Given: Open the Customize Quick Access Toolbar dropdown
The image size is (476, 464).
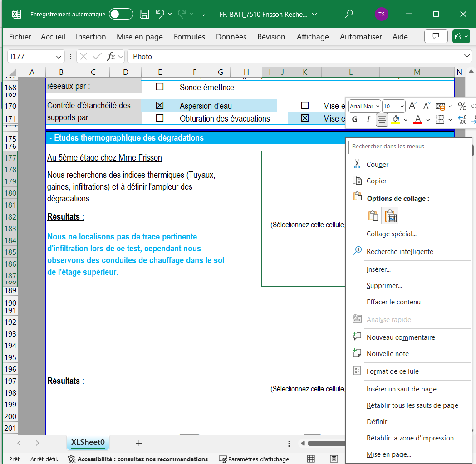Looking at the screenshot, I should tap(203, 14).
